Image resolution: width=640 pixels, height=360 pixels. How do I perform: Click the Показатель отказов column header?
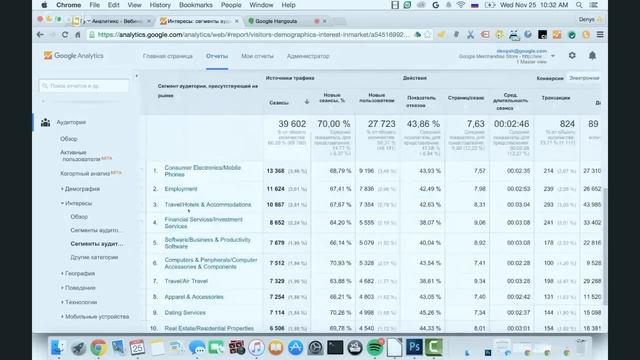(422, 102)
